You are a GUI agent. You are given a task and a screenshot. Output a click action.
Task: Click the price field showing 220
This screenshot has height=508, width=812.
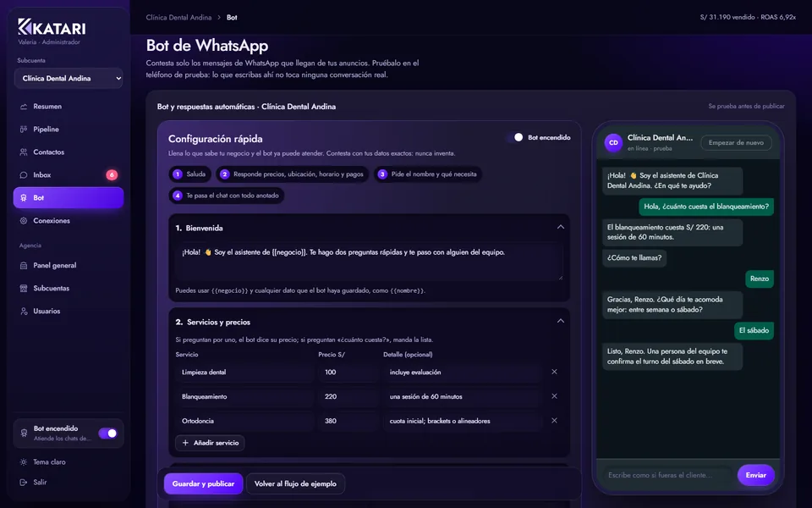point(348,396)
